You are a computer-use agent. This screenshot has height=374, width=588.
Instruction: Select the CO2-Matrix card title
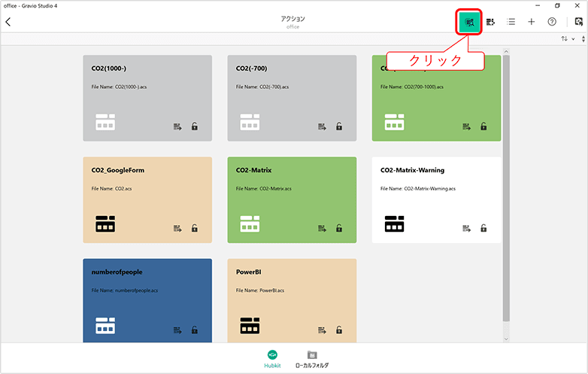click(x=253, y=170)
